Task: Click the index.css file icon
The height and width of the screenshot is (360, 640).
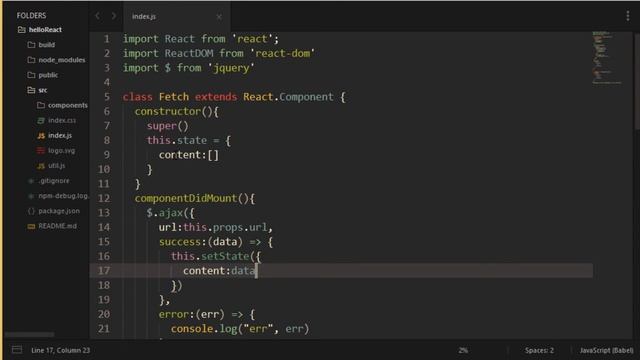Action: [x=41, y=120]
